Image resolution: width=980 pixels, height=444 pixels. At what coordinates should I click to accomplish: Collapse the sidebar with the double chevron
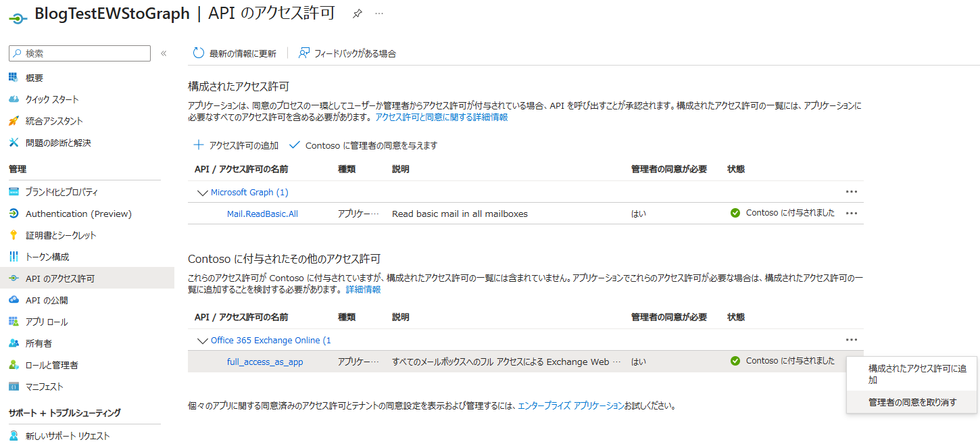[x=164, y=53]
